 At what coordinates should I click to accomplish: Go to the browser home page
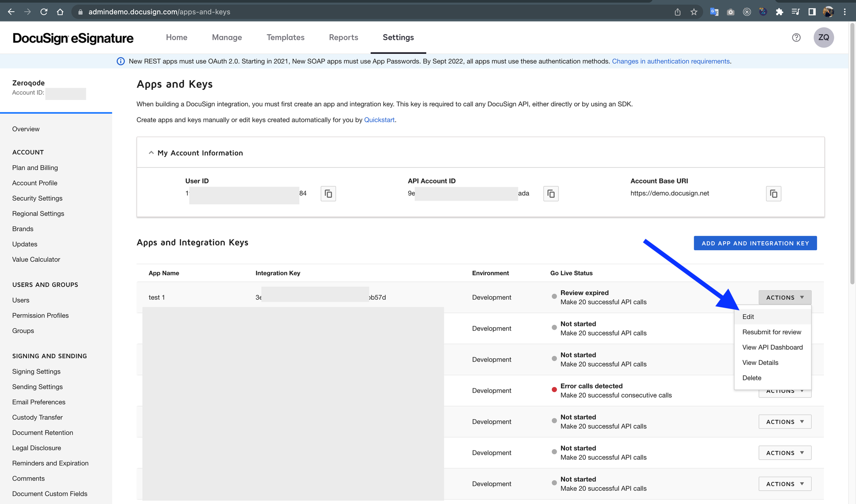(60, 12)
